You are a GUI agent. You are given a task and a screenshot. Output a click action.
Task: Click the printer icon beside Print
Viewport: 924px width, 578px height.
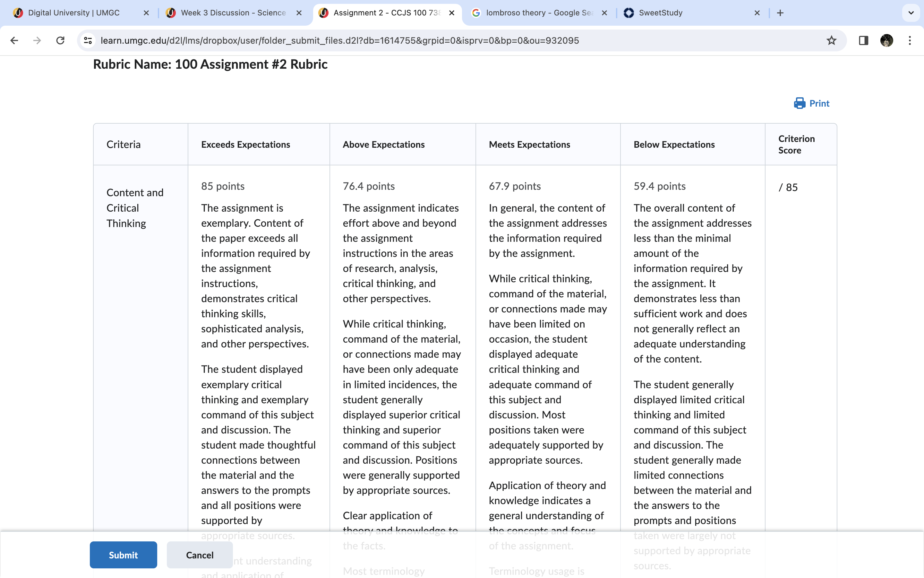[800, 103]
